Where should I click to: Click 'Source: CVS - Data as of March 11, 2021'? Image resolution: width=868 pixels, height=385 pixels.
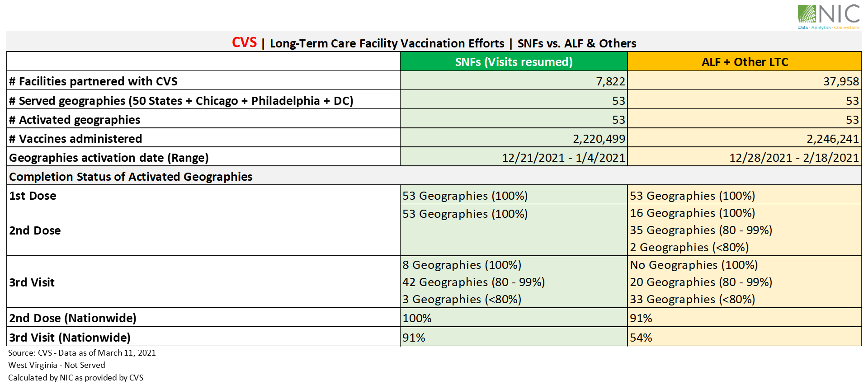(82, 352)
